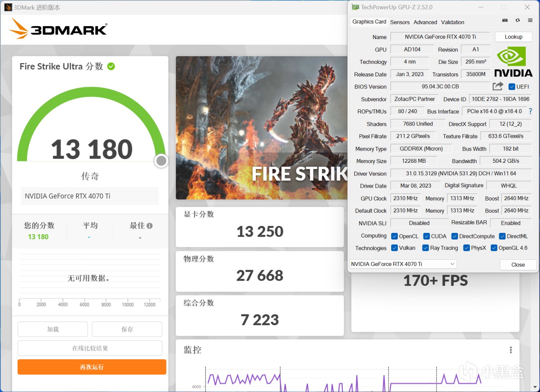Click the Die Size field showing 295 mm²
540x392 pixels.
click(476, 62)
